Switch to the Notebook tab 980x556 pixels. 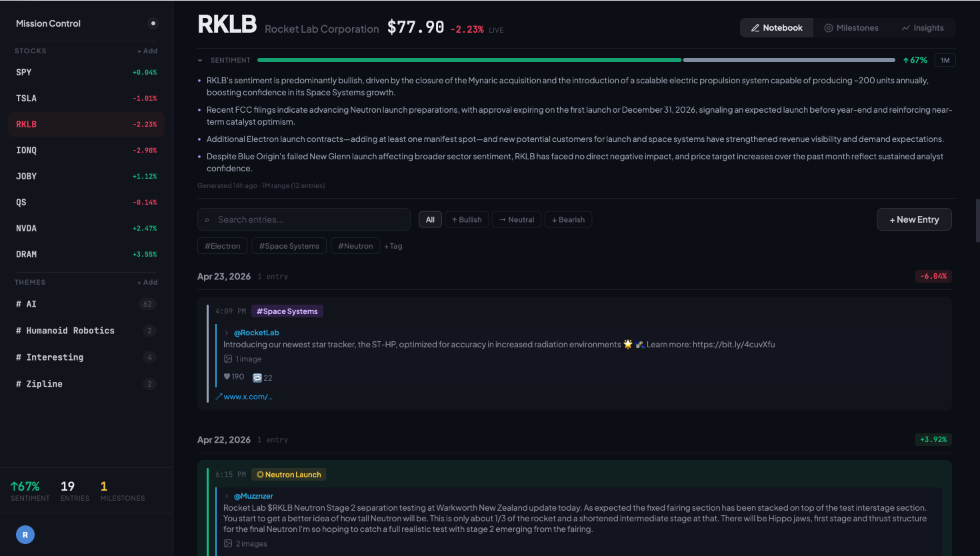point(777,27)
